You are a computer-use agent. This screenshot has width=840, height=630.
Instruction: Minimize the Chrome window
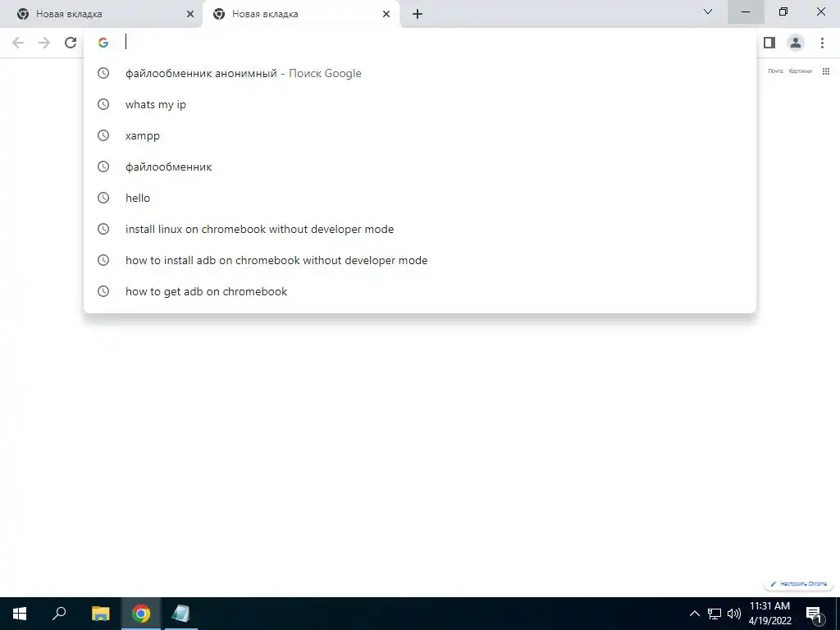coord(746,11)
